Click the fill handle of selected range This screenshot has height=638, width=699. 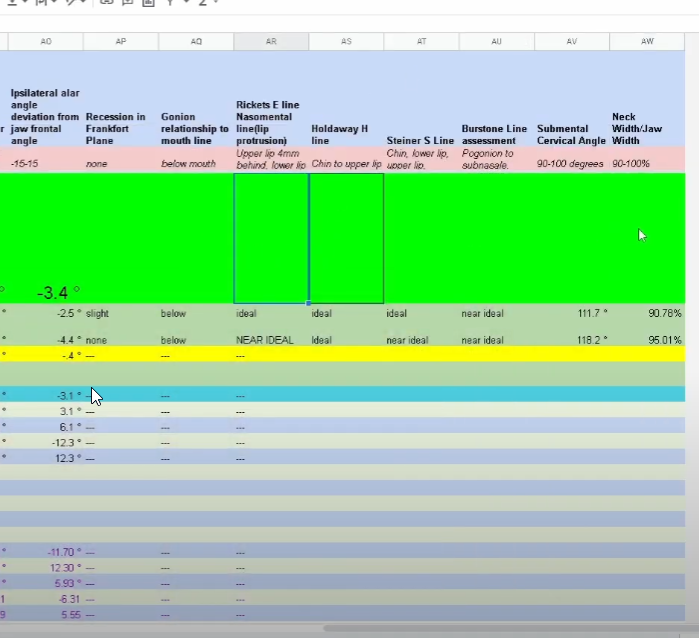pos(308,303)
